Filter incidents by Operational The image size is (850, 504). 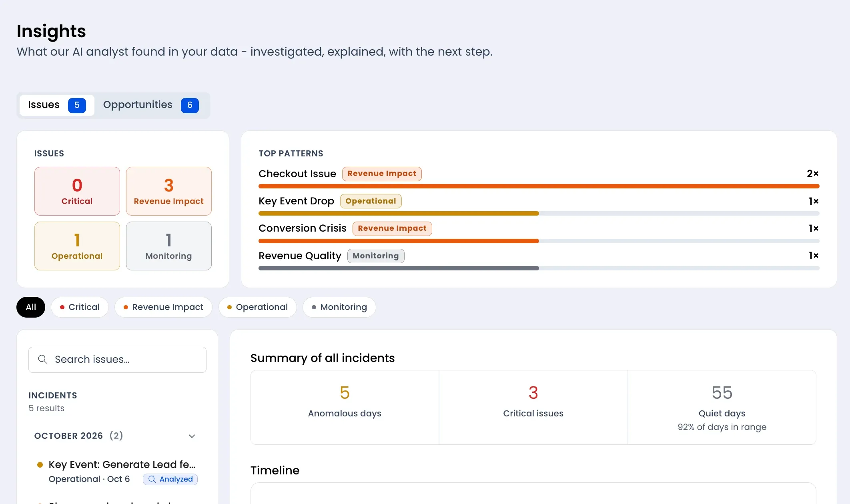click(x=257, y=307)
